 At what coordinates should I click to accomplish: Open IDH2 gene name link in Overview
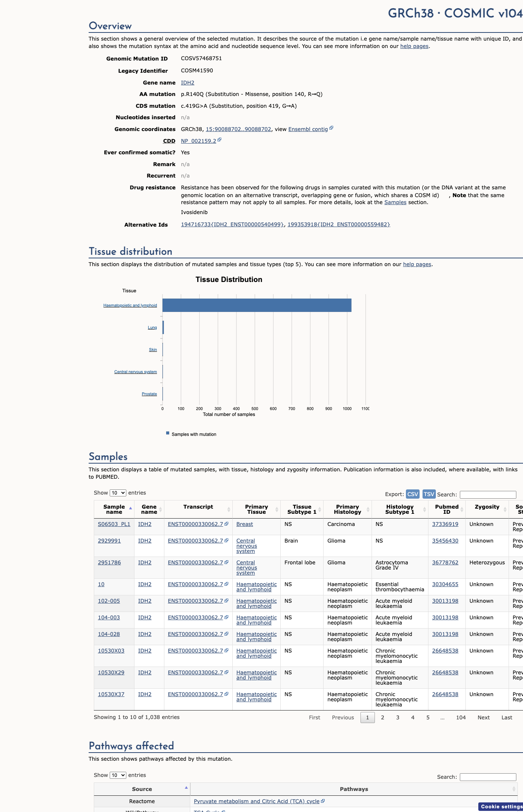point(188,83)
